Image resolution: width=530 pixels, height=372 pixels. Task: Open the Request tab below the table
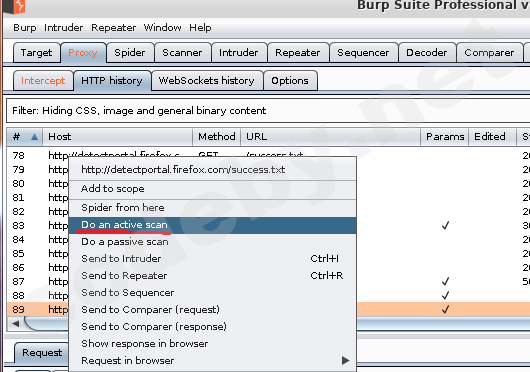point(42,353)
